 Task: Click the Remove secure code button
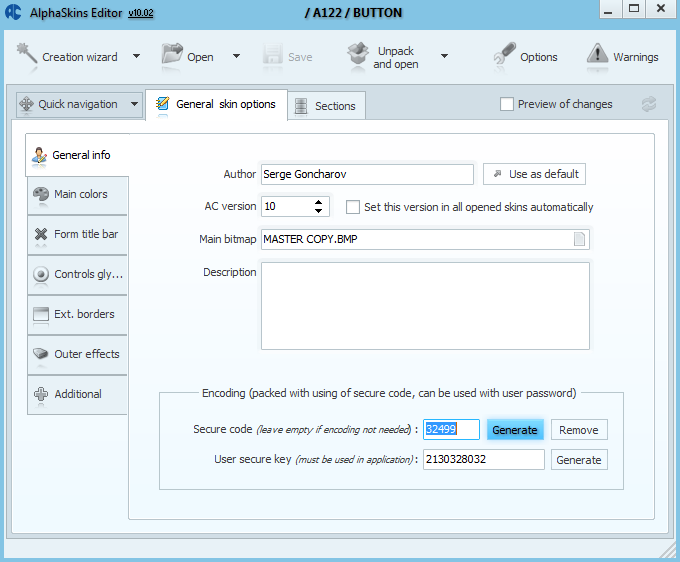(579, 430)
